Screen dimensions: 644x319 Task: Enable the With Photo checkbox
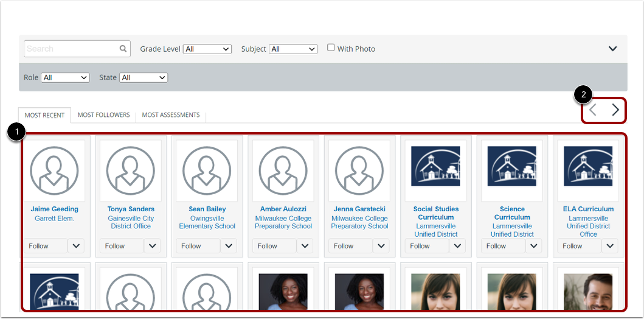331,47
